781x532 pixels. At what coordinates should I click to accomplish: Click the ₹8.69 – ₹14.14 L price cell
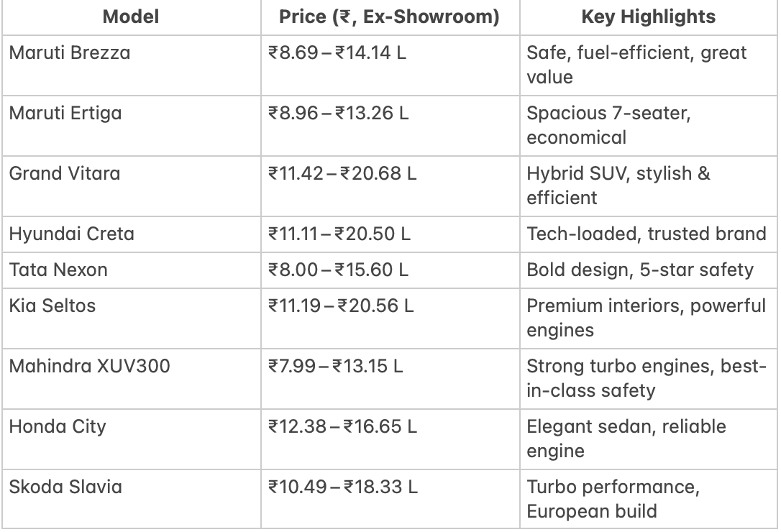coord(390,65)
